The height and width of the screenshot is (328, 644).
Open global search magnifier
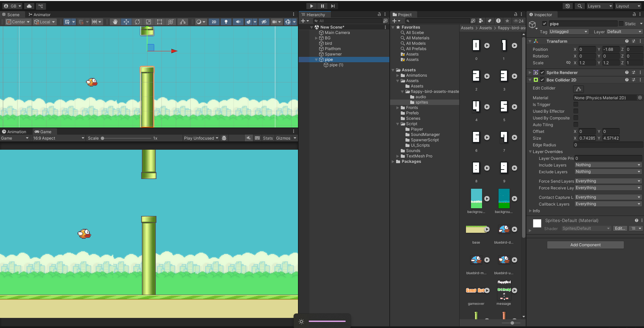[579, 6]
